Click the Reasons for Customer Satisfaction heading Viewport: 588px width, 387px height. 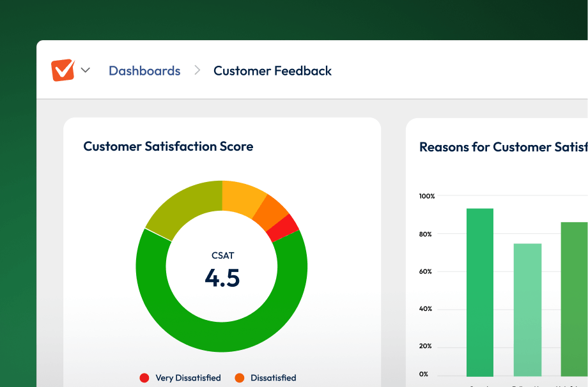pyautogui.click(x=503, y=147)
